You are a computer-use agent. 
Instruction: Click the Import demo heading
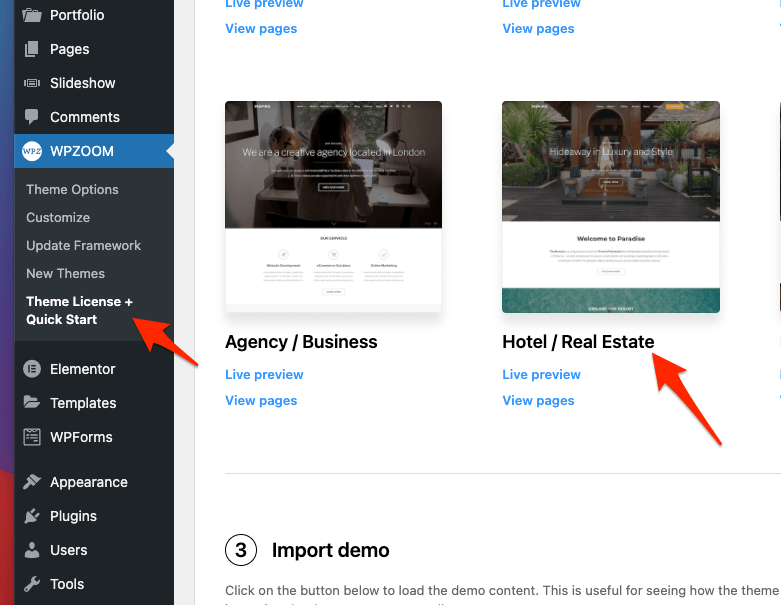coord(330,550)
